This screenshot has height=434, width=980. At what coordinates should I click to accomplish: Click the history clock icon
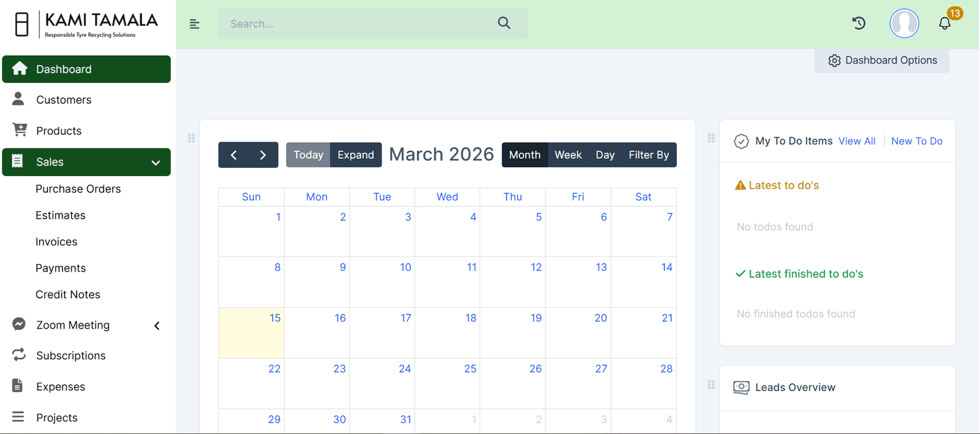(859, 23)
